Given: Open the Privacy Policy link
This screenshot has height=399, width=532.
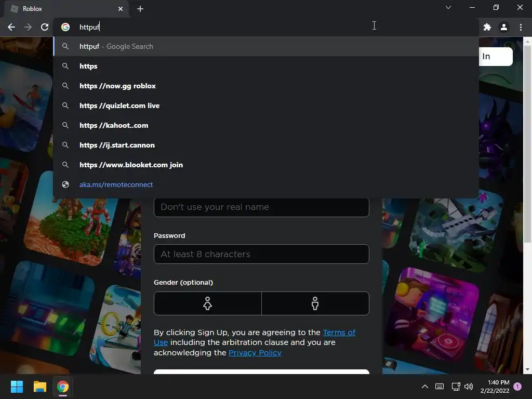Looking at the screenshot, I should (x=255, y=353).
